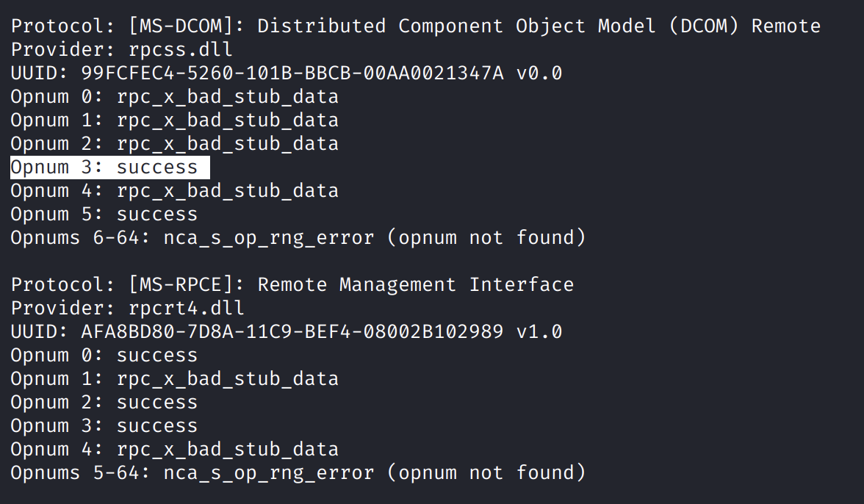Click the "Opnum 2: success" line
Image resolution: width=864 pixels, height=504 pixels.
pos(104,403)
